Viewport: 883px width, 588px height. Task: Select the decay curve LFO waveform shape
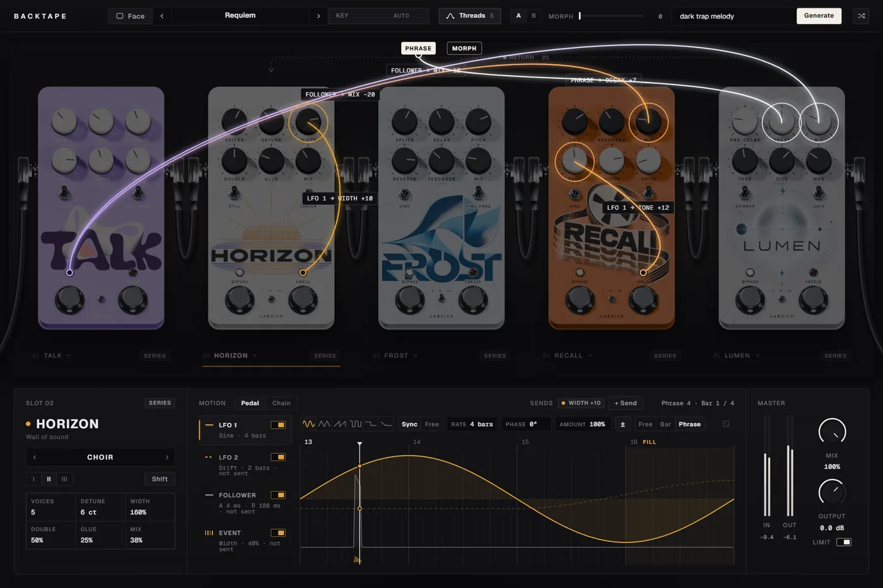(387, 424)
